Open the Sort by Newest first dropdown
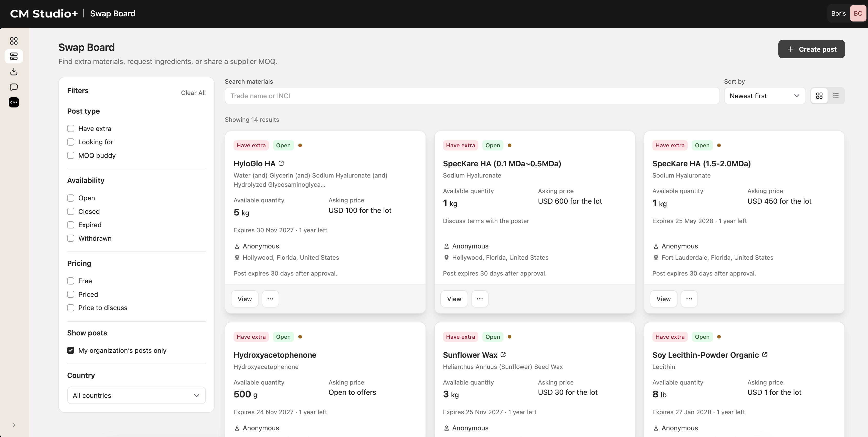The height and width of the screenshot is (437, 868). (765, 96)
